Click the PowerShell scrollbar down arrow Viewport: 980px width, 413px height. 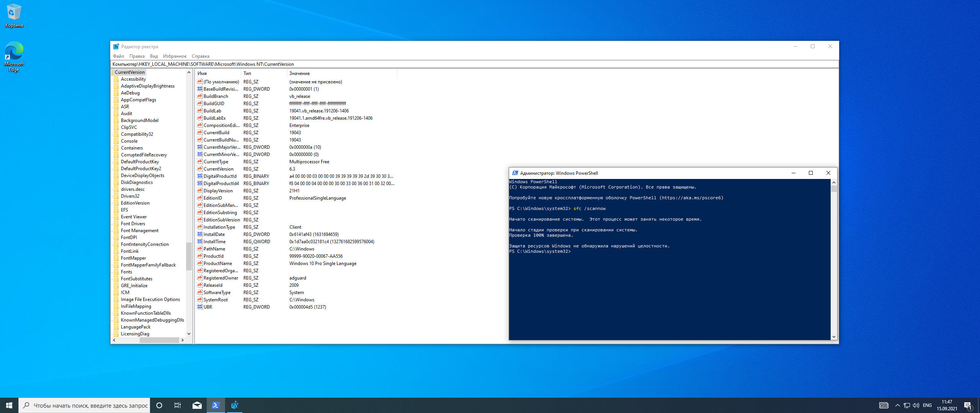[x=833, y=337]
